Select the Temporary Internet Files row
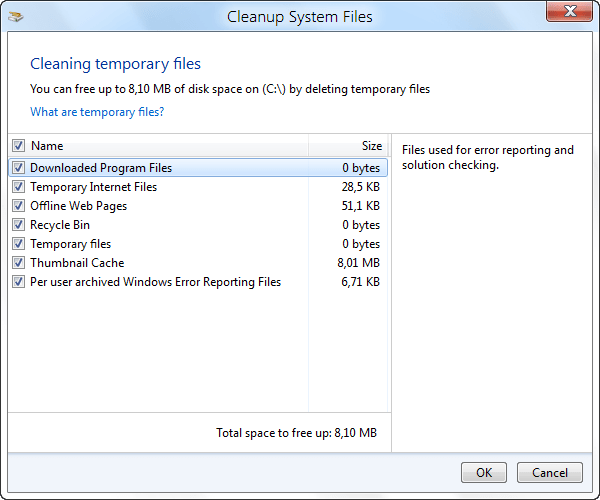 click(94, 187)
